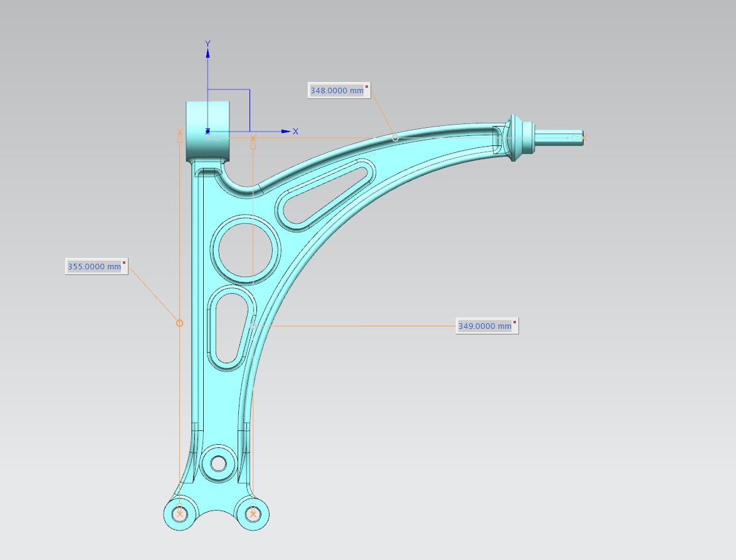Select the lower teardrop slot in the arm
Image resolution: width=736 pixels, height=560 pixels.
231,328
